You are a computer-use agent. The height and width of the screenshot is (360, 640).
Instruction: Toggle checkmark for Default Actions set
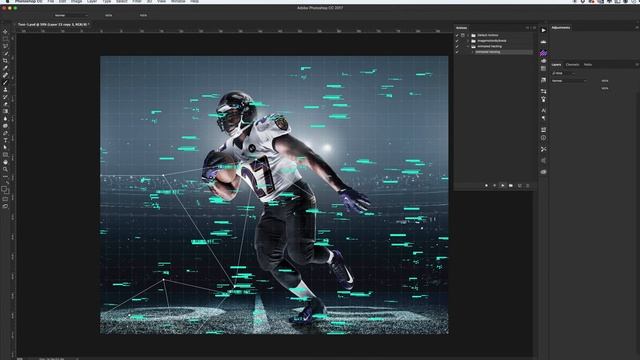point(457,36)
